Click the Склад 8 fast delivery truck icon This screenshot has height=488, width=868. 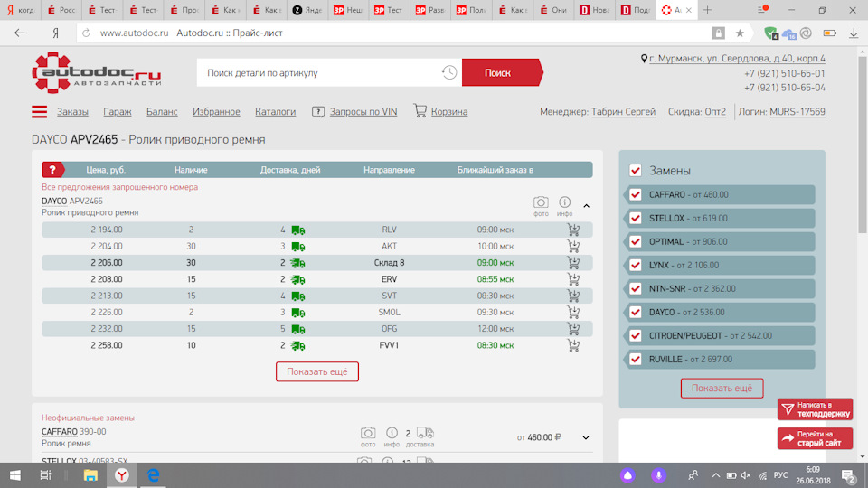297,263
